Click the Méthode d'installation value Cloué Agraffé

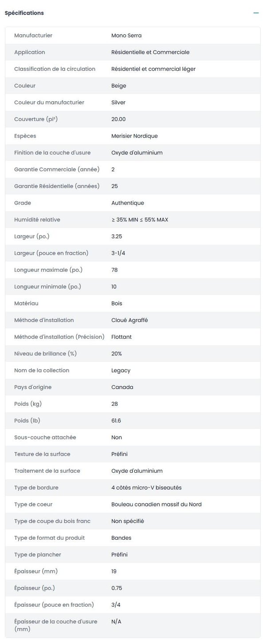coord(129,320)
